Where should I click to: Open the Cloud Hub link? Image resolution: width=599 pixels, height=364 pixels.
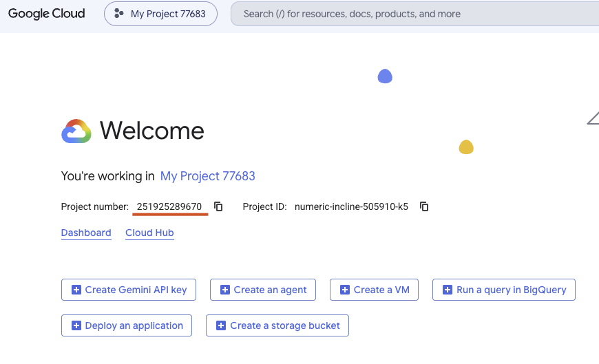(x=149, y=233)
